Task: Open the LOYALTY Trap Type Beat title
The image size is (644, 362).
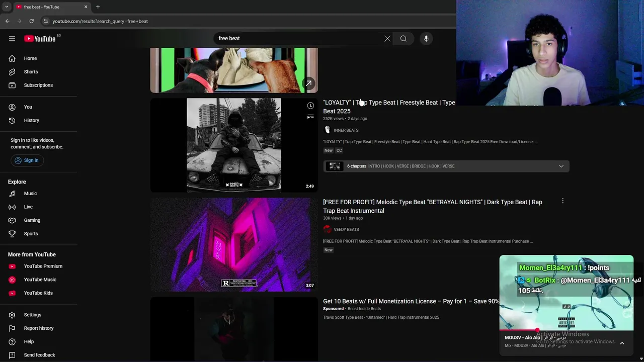Action: [x=389, y=107]
